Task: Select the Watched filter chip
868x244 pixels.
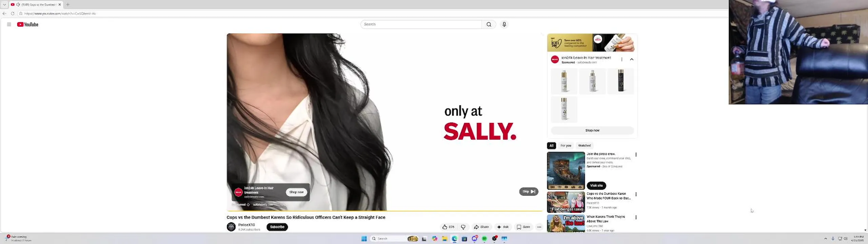Action: click(x=585, y=145)
